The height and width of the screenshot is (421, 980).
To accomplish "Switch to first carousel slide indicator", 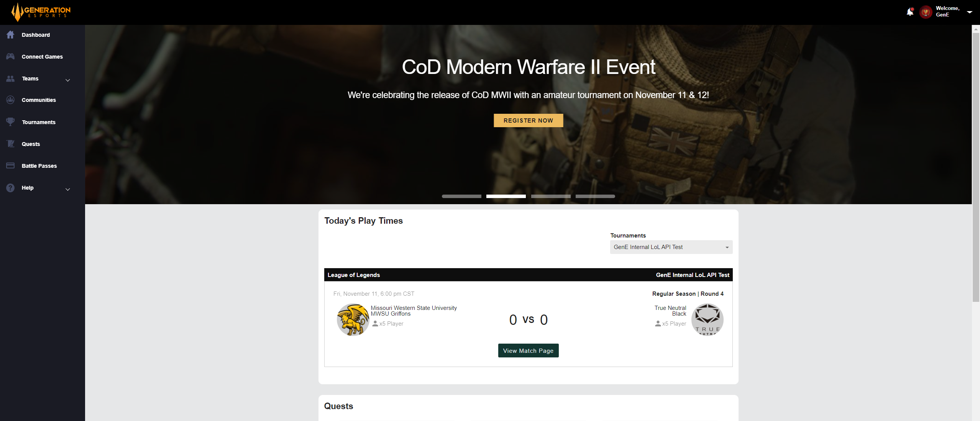I will coord(461,196).
